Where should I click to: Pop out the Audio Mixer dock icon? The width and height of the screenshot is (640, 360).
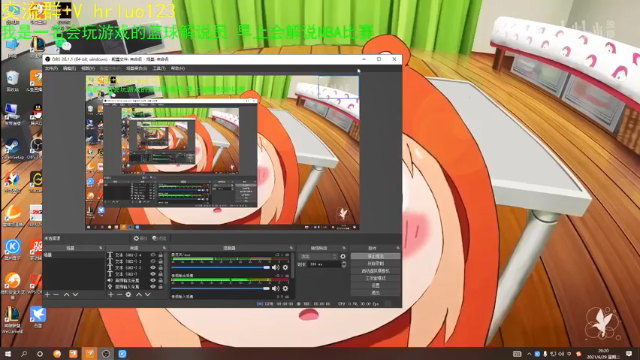point(291,248)
